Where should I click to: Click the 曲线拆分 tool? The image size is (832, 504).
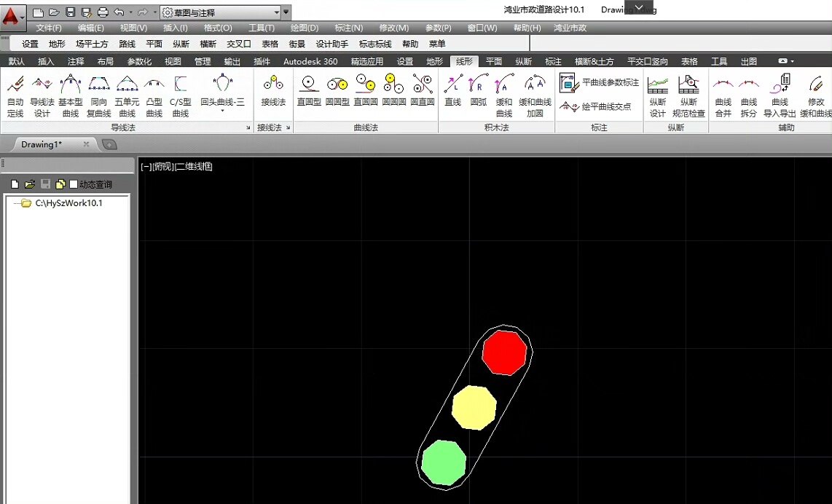click(x=749, y=96)
